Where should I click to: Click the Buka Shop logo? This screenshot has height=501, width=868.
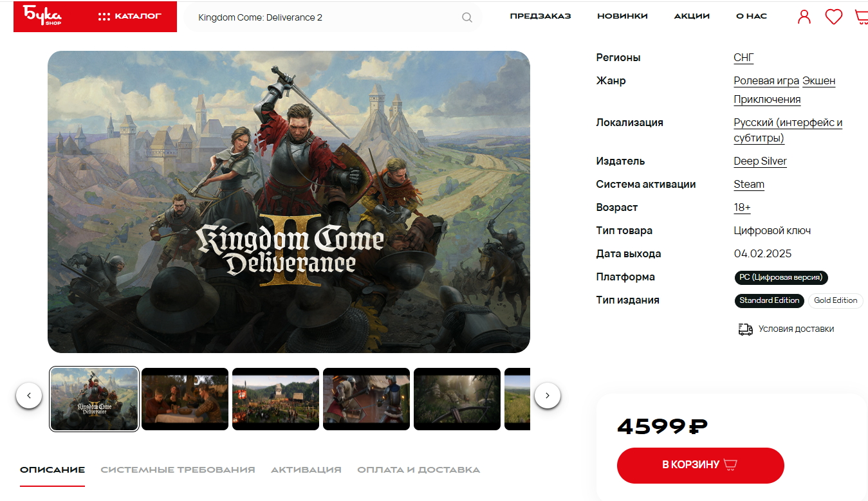(42, 15)
